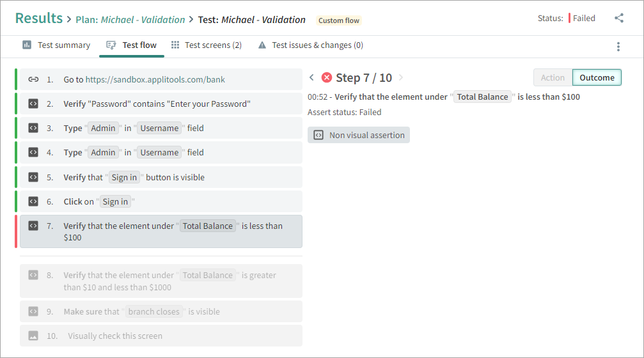
Task: Click the code icon on step 7
Action: (x=33, y=226)
